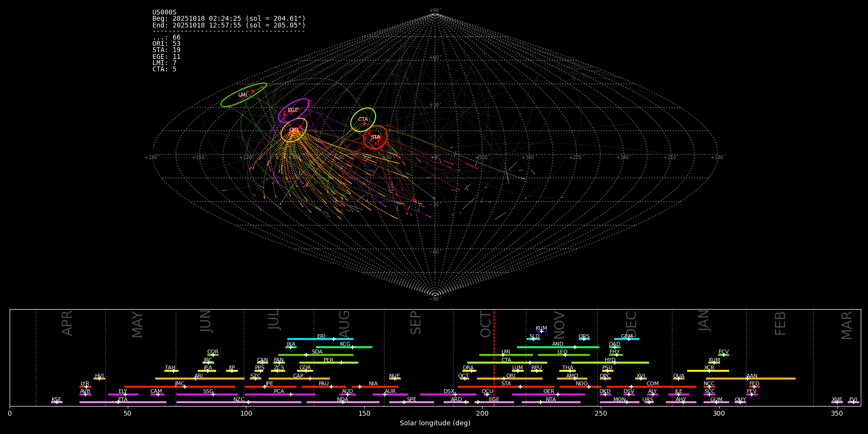The height and width of the screenshot is (434, 868).
Task: Select the CTA radiant label on the sky map
Action: coord(363,119)
